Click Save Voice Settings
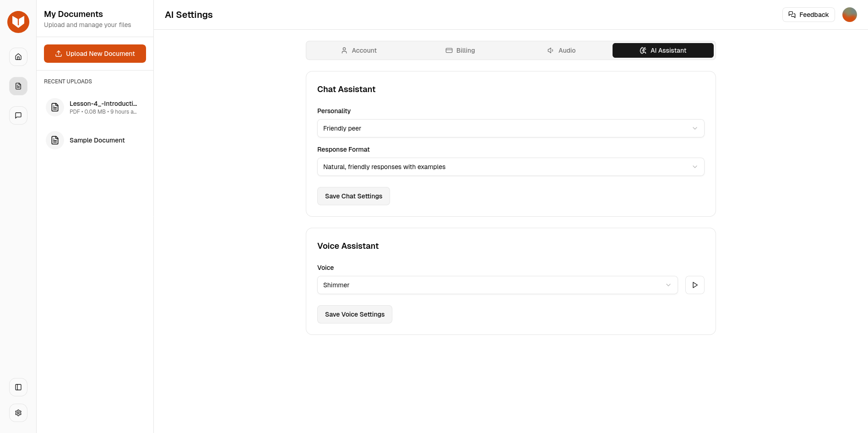Image resolution: width=868 pixels, height=433 pixels. tap(354, 314)
